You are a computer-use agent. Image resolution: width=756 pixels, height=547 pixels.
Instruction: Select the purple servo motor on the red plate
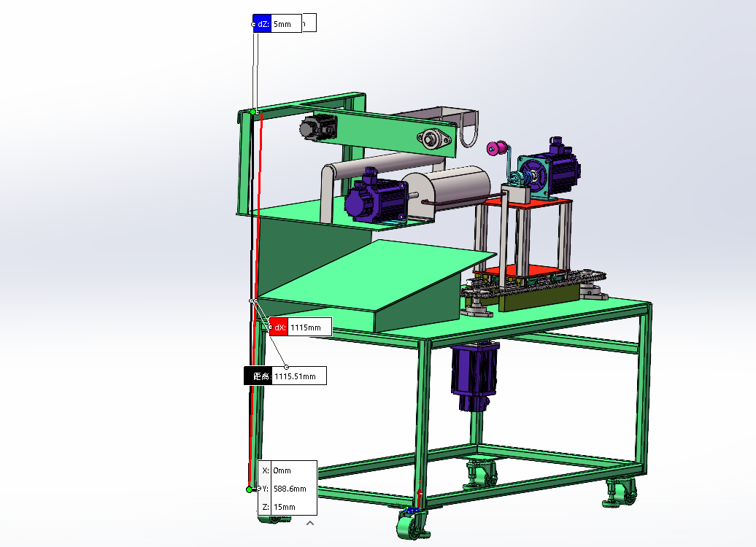tap(549, 168)
